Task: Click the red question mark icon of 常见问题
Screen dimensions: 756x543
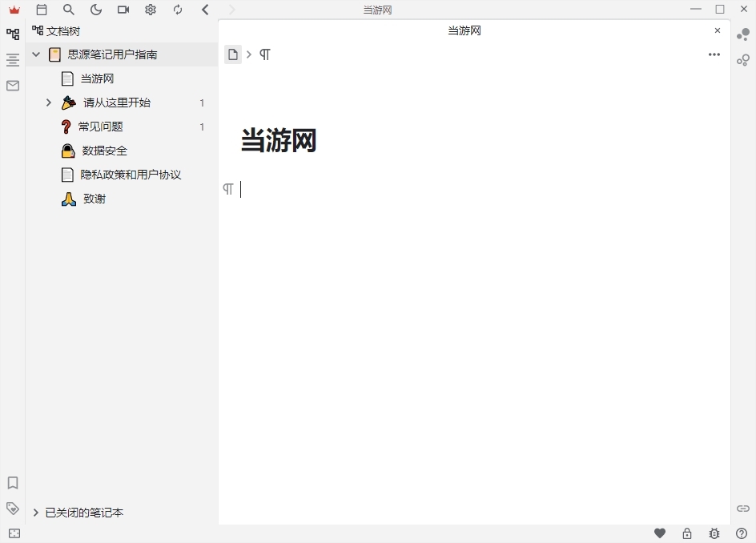Action: pyautogui.click(x=66, y=127)
